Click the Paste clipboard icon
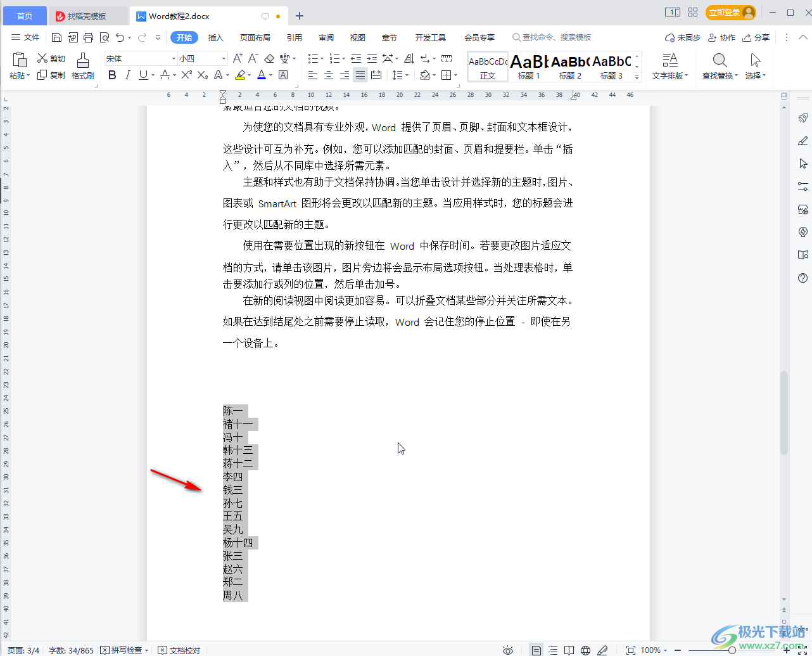This screenshot has height=656, width=812. pyautogui.click(x=20, y=60)
